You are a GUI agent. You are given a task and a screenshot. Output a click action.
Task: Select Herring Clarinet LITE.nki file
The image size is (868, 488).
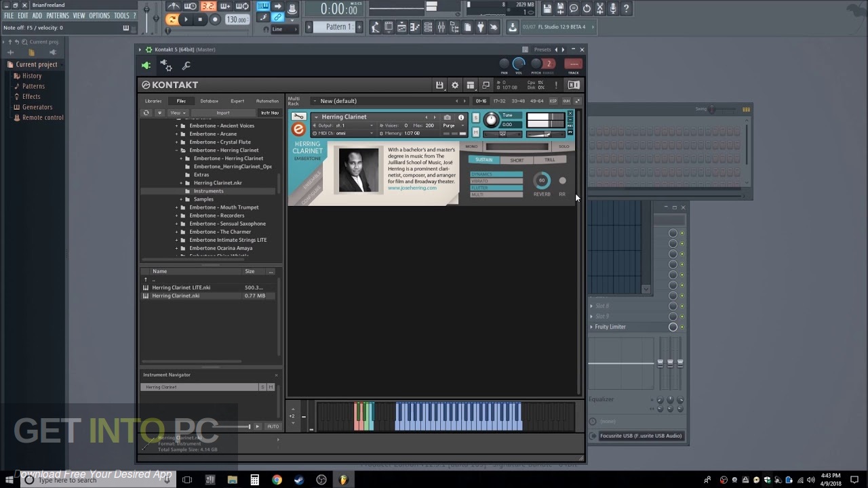pos(181,287)
